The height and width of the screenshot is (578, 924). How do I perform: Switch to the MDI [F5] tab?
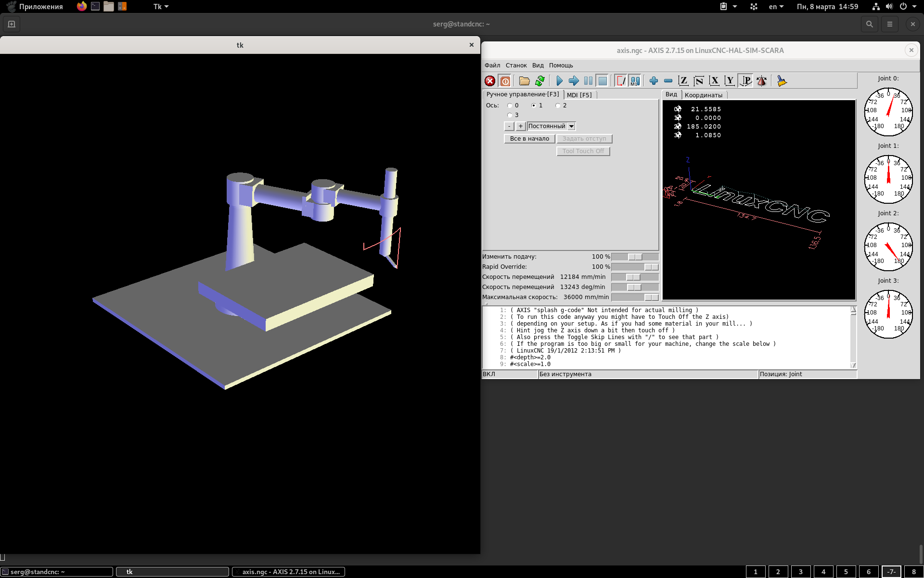pyautogui.click(x=579, y=95)
